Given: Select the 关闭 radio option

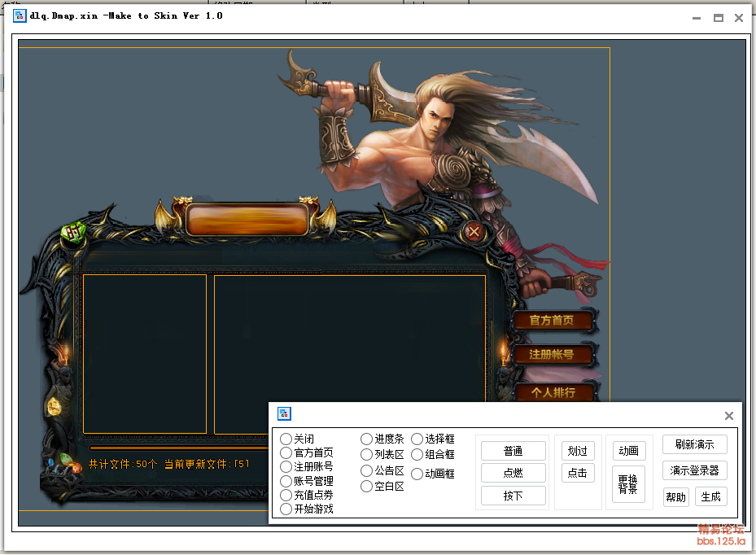Looking at the screenshot, I should (286, 439).
